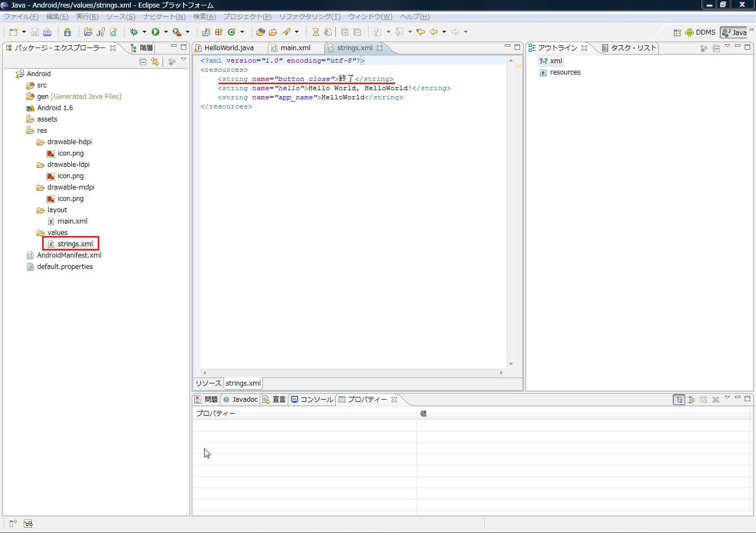
Task: Collapse all in Package Explorer
Action: (x=143, y=62)
